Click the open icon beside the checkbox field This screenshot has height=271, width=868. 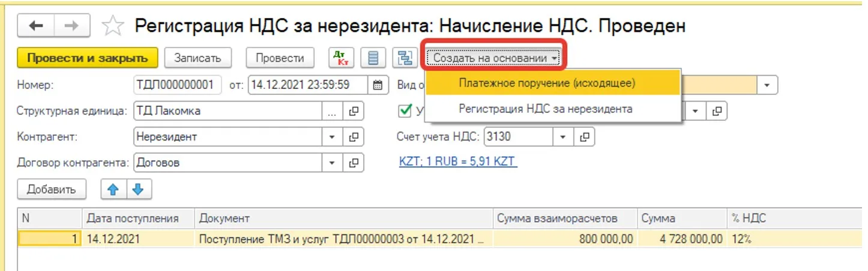coord(717,111)
